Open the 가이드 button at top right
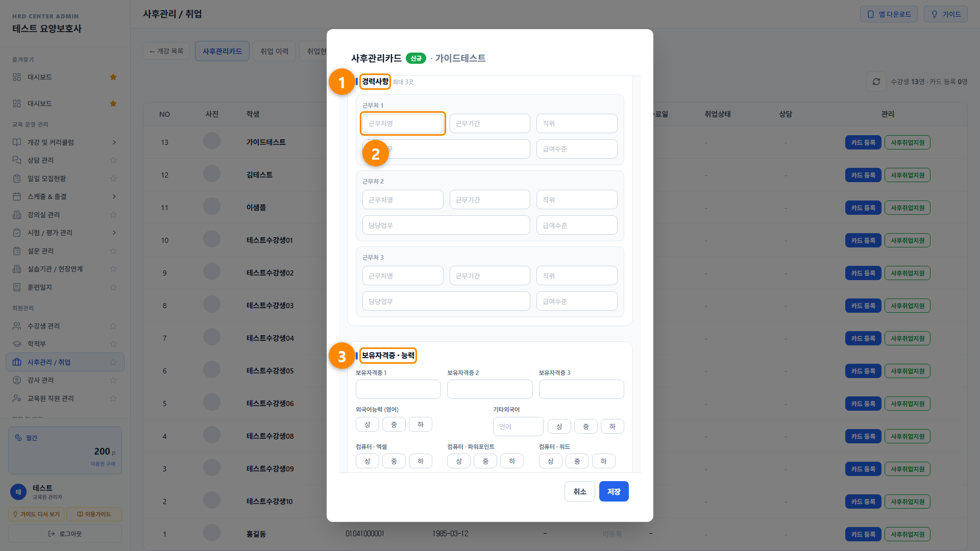 [x=946, y=14]
